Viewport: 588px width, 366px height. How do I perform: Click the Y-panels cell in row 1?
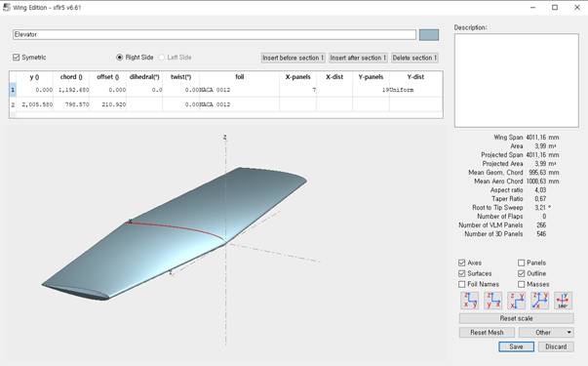tap(371, 90)
